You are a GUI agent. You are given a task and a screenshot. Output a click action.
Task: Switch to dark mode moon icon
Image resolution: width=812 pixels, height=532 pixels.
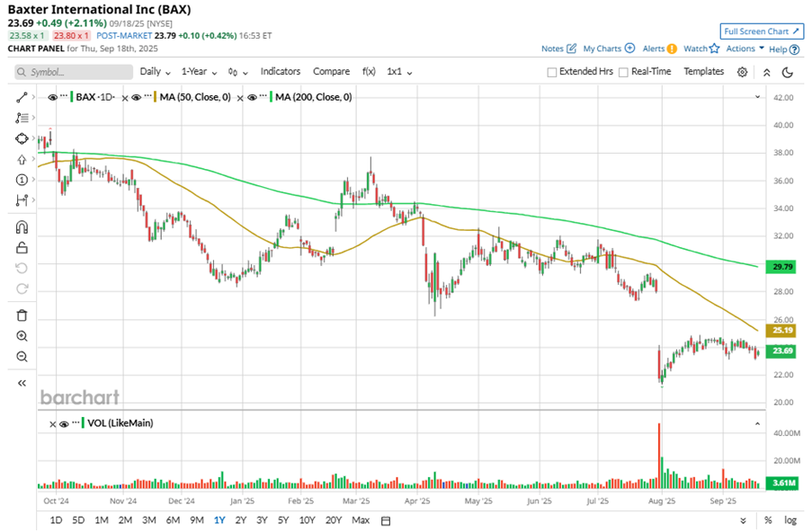coord(788,72)
